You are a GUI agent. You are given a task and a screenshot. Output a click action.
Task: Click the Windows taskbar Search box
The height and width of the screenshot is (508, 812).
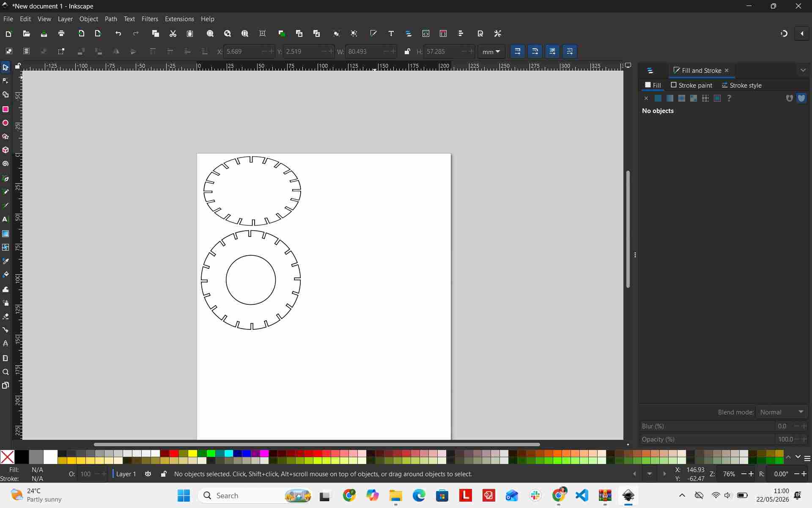(x=255, y=495)
